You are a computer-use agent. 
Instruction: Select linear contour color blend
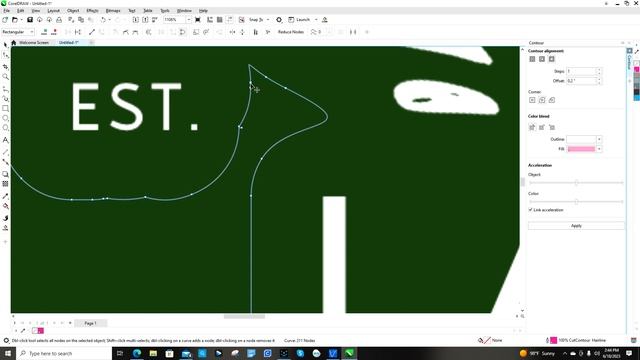[x=532, y=127]
